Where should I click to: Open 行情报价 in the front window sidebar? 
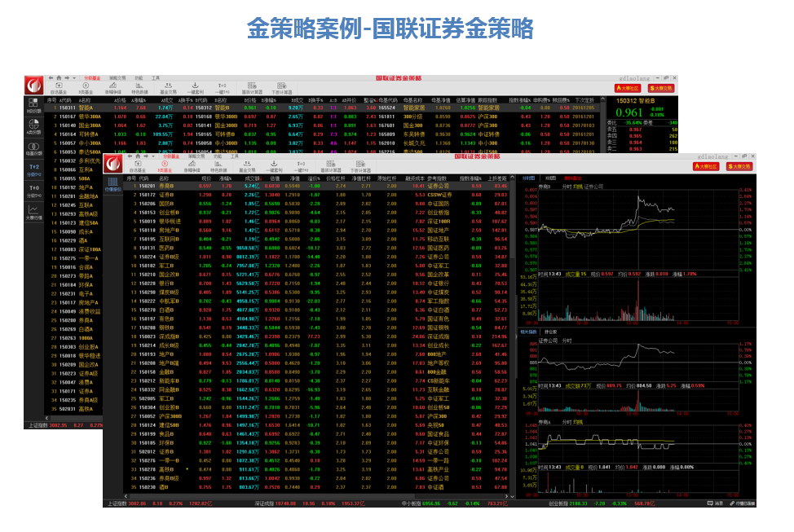113,184
